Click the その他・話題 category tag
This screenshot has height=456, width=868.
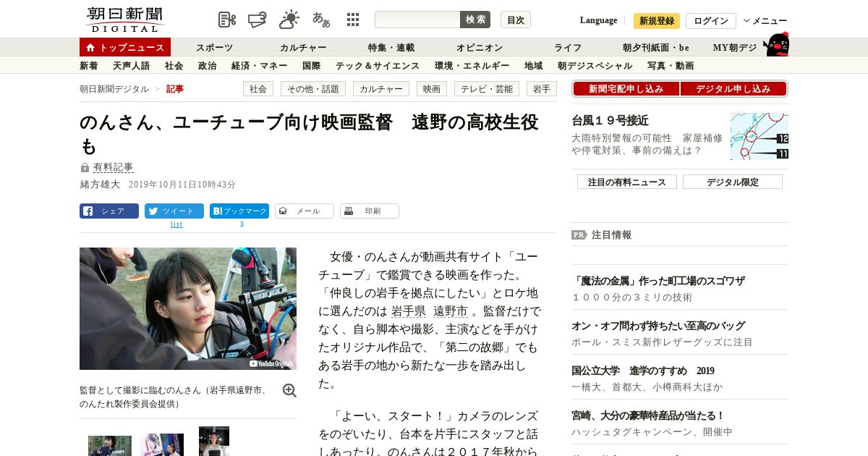(313, 89)
